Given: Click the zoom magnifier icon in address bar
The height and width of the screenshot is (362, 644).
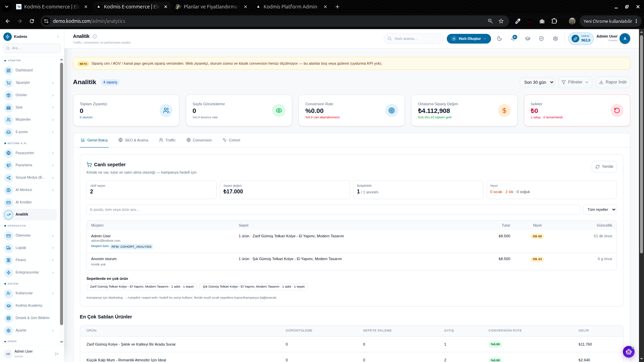Looking at the screenshot, I should (x=490, y=21).
